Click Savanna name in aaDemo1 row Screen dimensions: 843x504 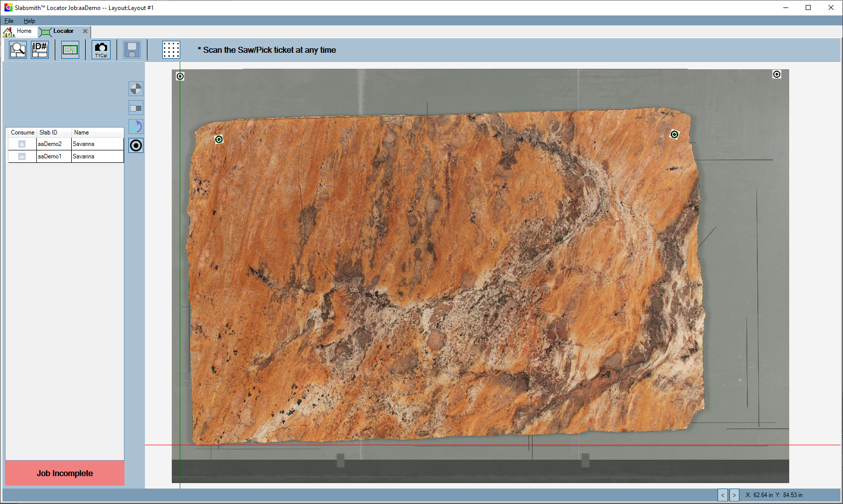click(x=98, y=156)
